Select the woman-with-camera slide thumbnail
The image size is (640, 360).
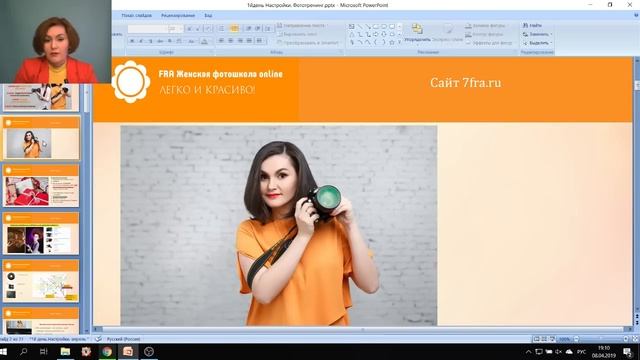41,138
